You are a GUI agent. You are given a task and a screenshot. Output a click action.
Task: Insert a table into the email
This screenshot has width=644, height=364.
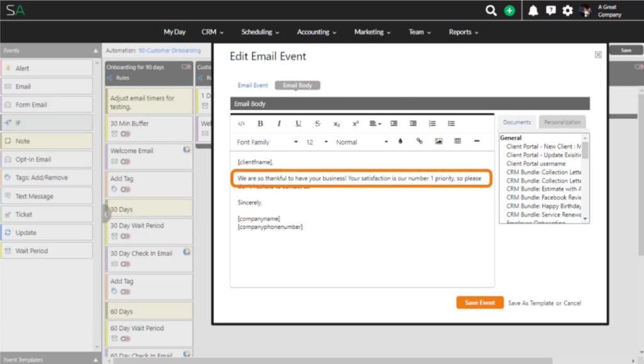(x=457, y=141)
